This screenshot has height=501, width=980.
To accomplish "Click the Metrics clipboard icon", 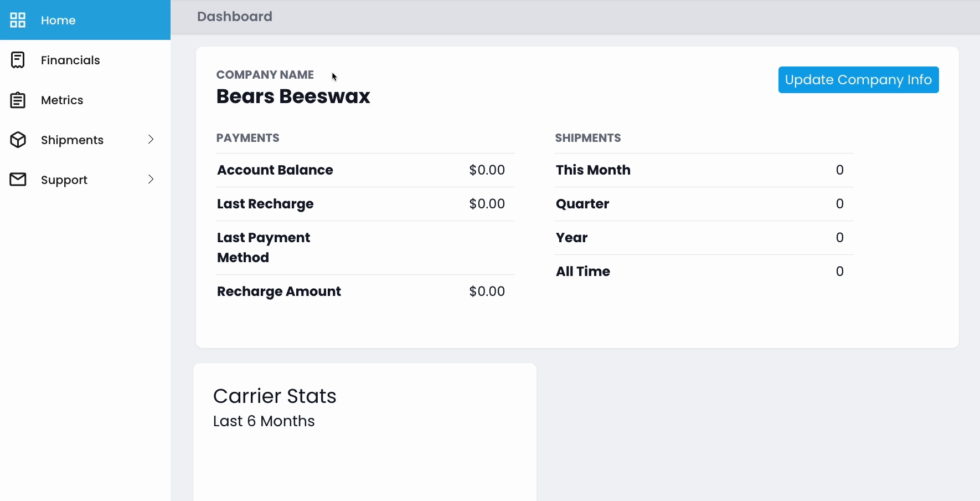I will pyautogui.click(x=18, y=100).
